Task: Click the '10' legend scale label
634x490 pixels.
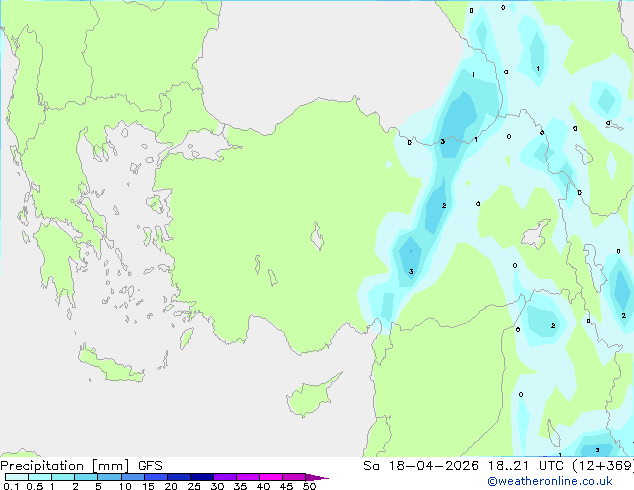Action: coord(125,486)
